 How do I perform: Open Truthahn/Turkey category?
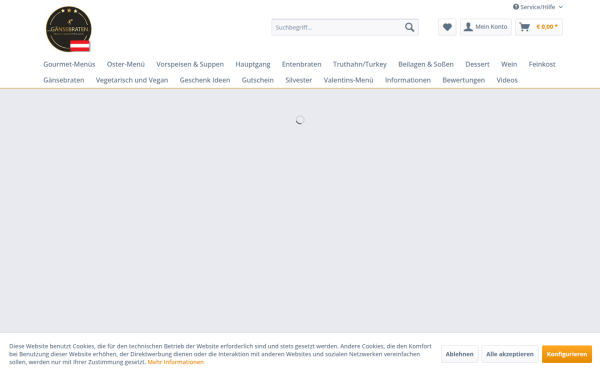point(360,64)
